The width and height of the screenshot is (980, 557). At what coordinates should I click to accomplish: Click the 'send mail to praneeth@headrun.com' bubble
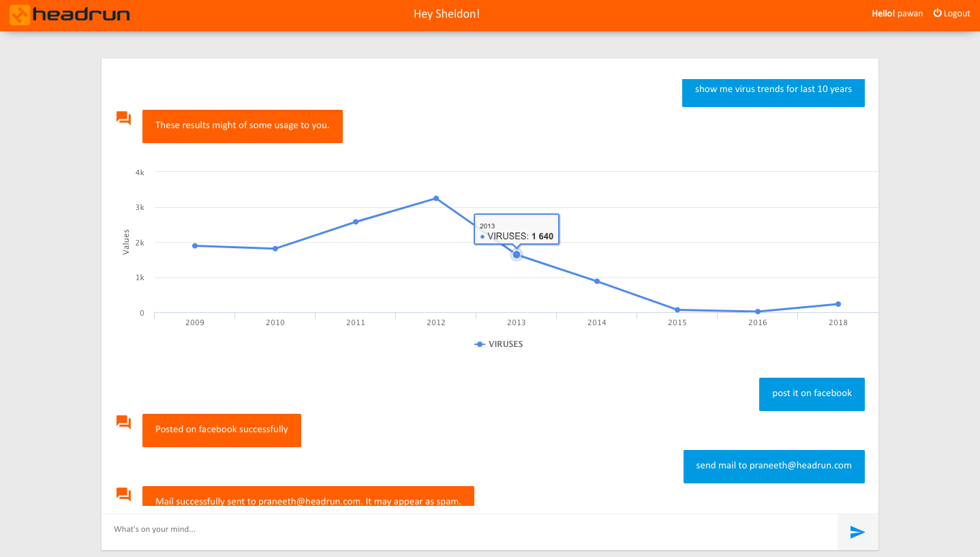774,466
